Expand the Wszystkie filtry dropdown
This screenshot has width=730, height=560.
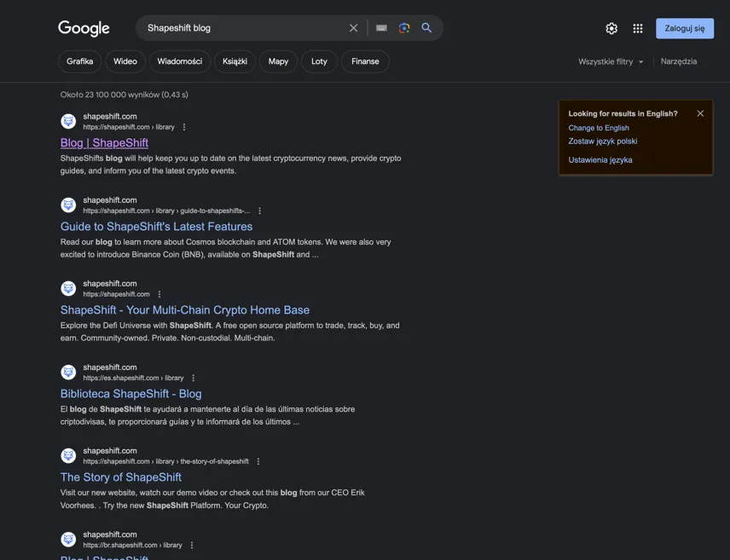coord(611,61)
